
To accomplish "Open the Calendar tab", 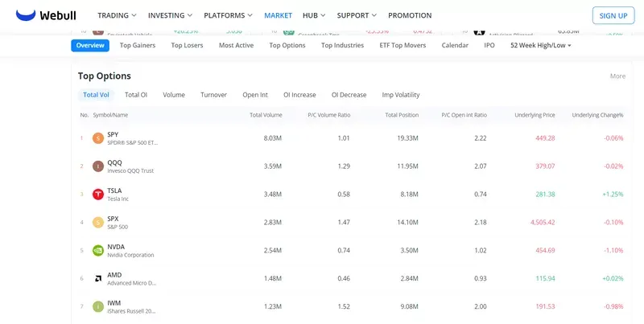I will tap(455, 46).
